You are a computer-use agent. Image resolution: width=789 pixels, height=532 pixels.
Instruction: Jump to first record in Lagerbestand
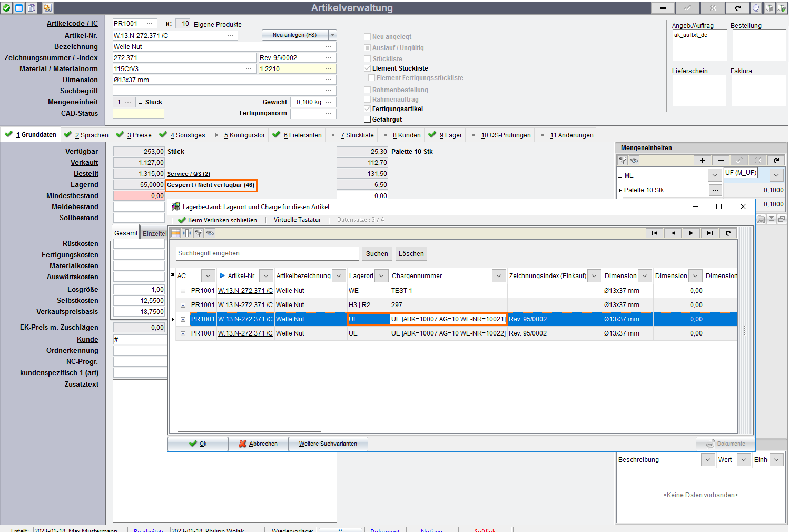(654, 233)
